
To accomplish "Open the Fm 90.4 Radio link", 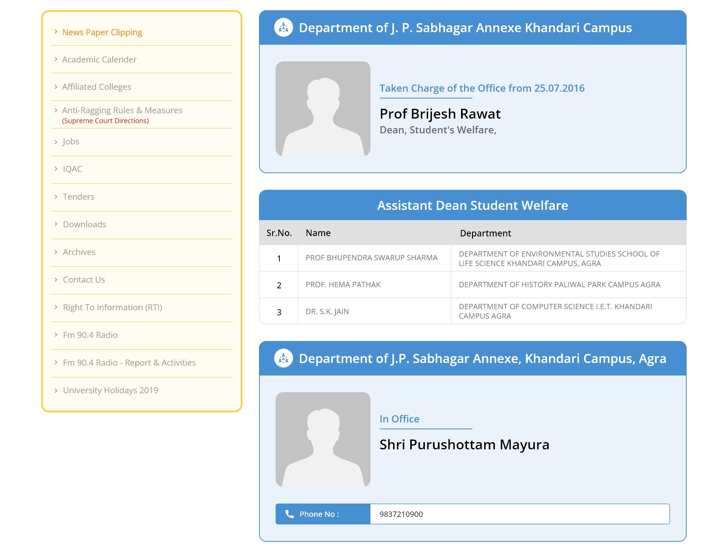I will (90, 335).
